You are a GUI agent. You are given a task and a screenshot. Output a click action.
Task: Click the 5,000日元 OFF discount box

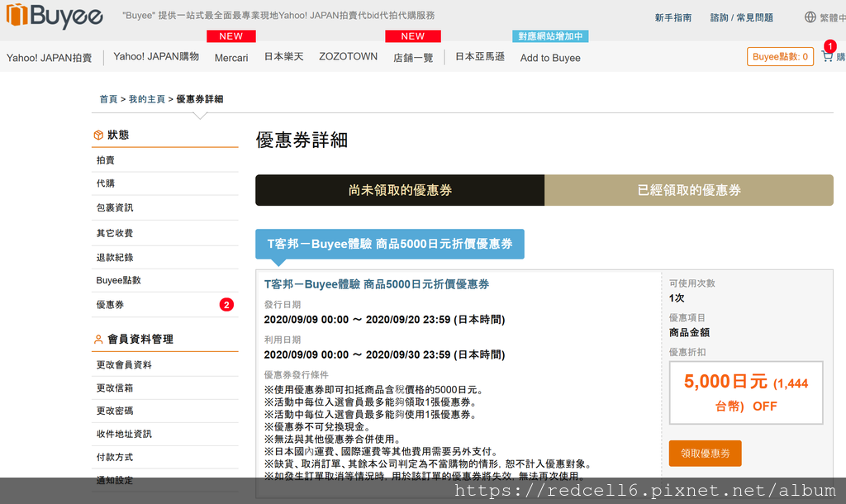pyautogui.click(x=746, y=392)
